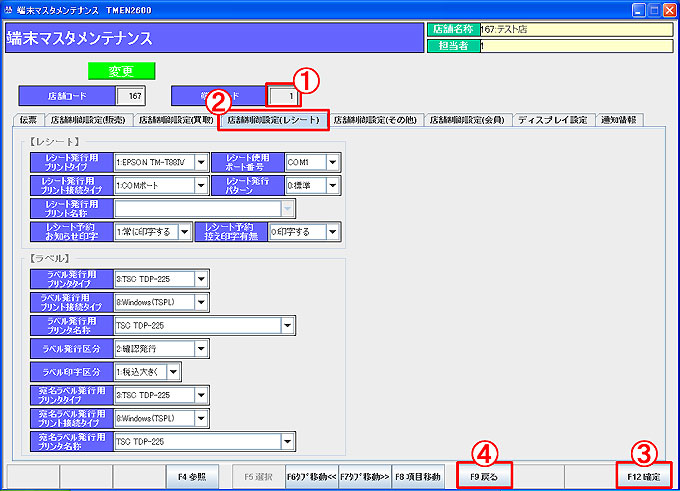Open the ラベル印字区分 dropdown
The height and width of the screenshot is (491, 680).
click(x=173, y=372)
